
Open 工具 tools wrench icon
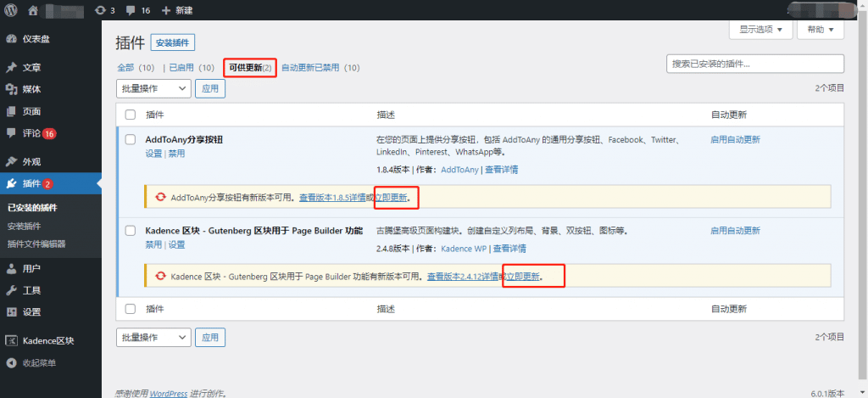(11, 290)
